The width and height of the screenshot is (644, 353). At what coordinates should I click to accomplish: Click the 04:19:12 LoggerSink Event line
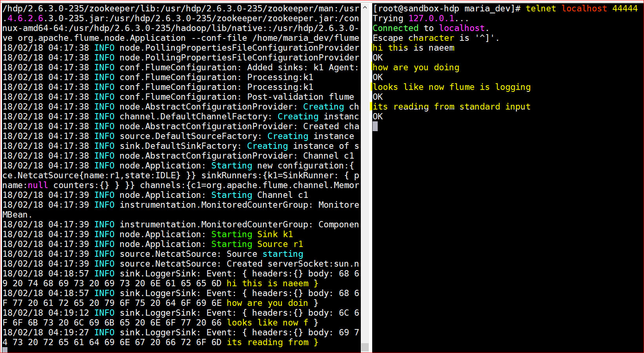point(181,313)
